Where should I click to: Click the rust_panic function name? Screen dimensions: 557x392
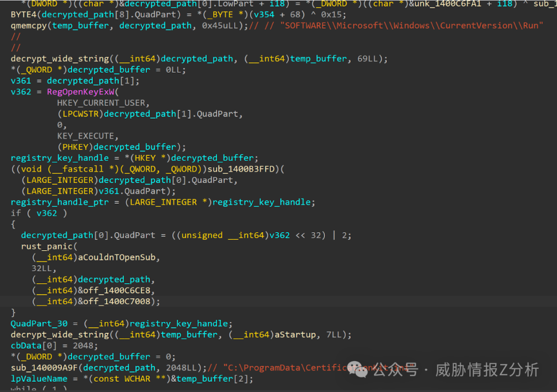click(x=46, y=246)
